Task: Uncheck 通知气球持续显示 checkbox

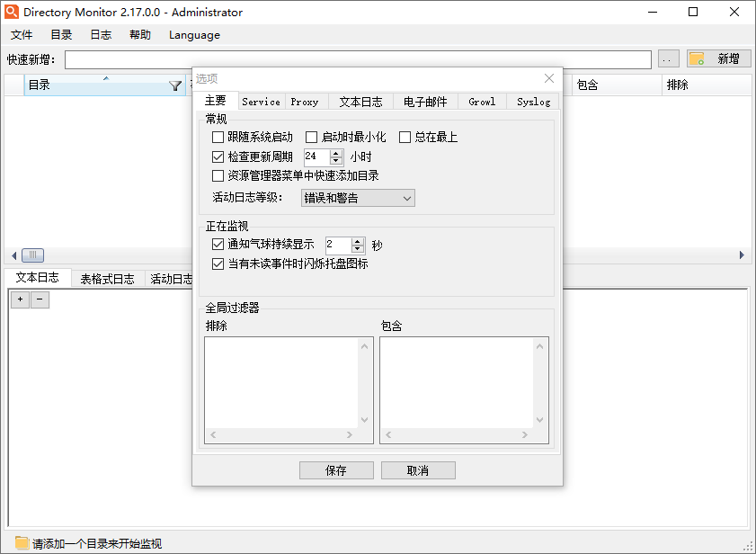Action: pyautogui.click(x=218, y=245)
